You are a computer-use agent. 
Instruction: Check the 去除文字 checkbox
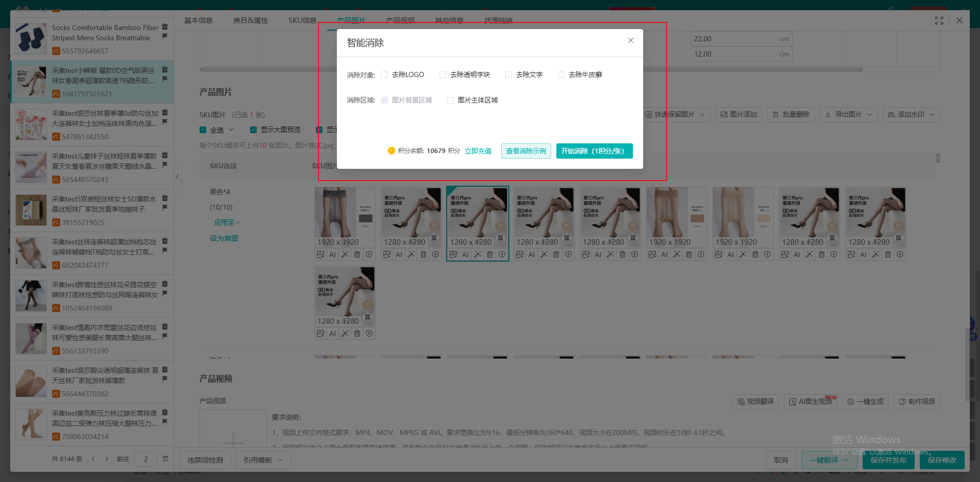pos(509,74)
